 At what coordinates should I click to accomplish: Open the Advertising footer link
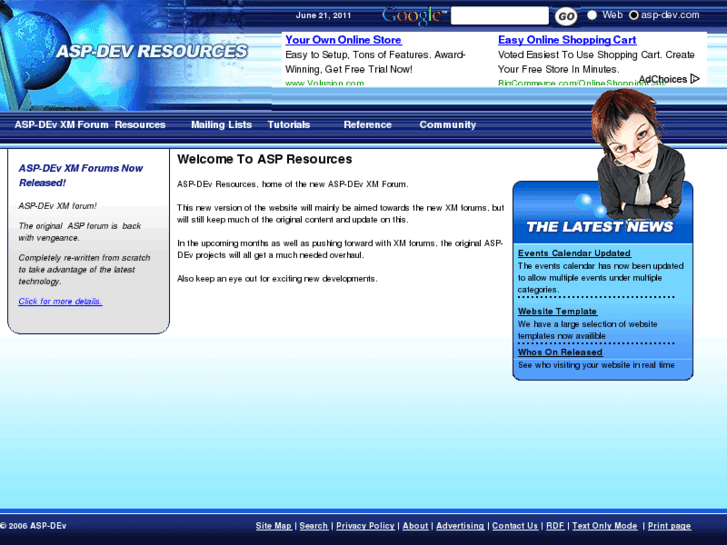[x=460, y=526]
